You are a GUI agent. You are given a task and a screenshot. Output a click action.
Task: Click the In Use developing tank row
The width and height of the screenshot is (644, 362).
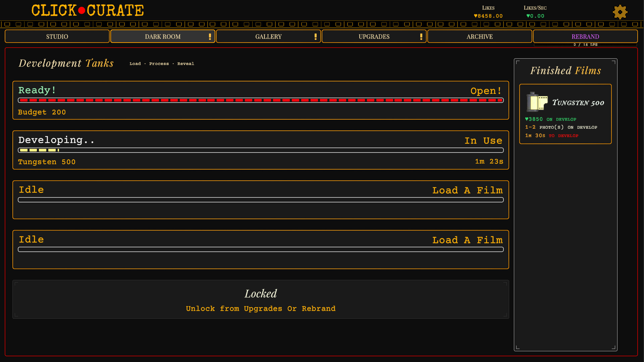click(x=483, y=141)
